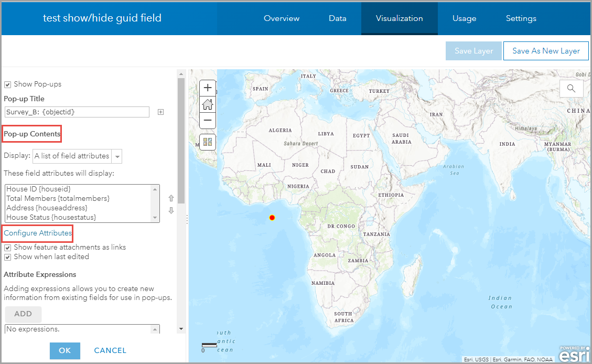
Task: Switch to the Data tab
Action: point(338,18)
